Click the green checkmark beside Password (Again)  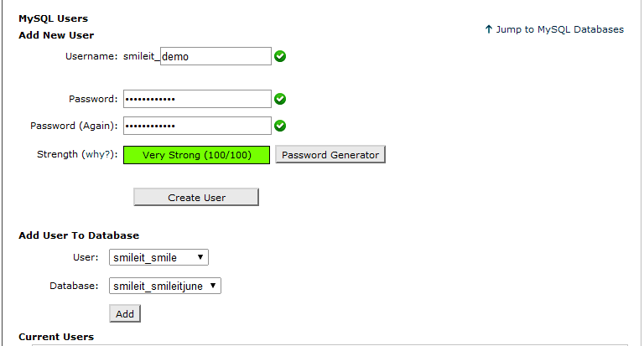click(281, 126)
